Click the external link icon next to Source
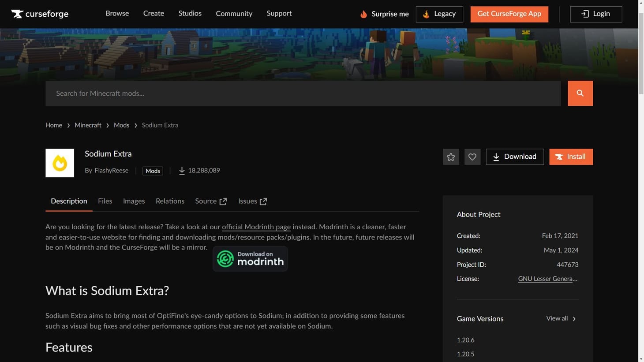Viewport: 644px width, 362px height. pos(223,201)
